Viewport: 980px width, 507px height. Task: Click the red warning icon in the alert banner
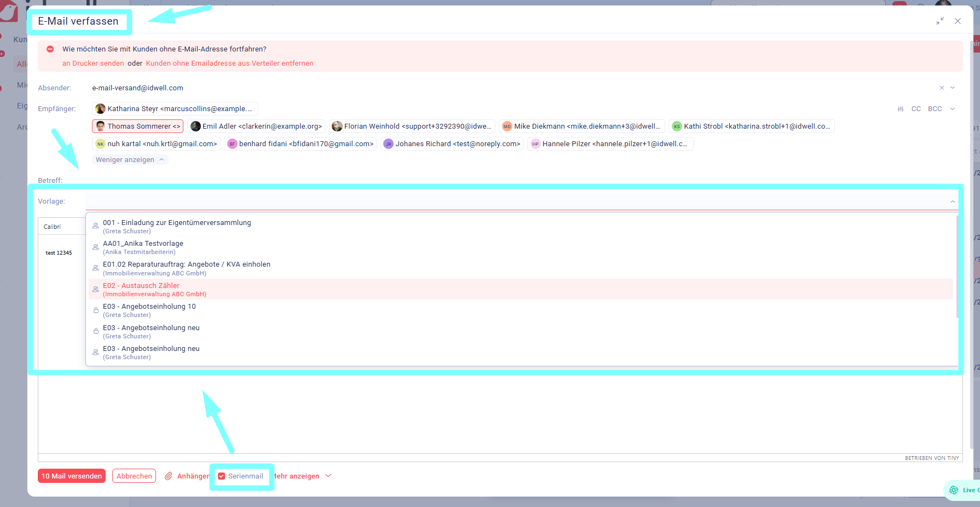click(50, 49)
